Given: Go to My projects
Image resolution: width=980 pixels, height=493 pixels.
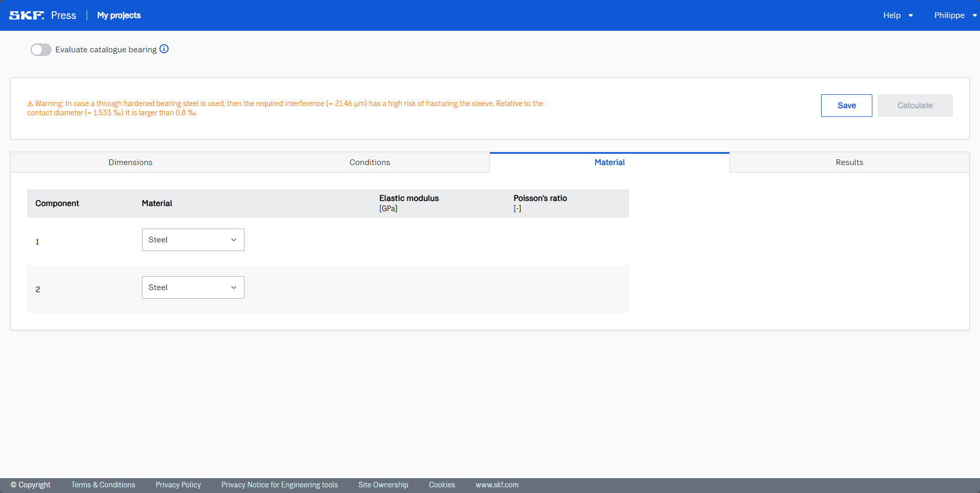Looking at the screenshot, I should point(119,15).
